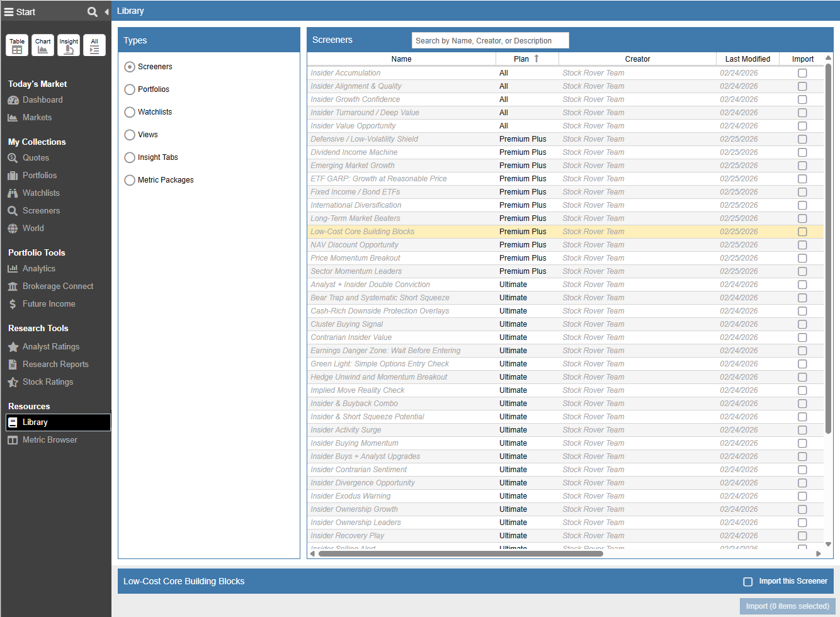Click Stock Rover Team creator for Implied Move Reality Check

[593, 390]
